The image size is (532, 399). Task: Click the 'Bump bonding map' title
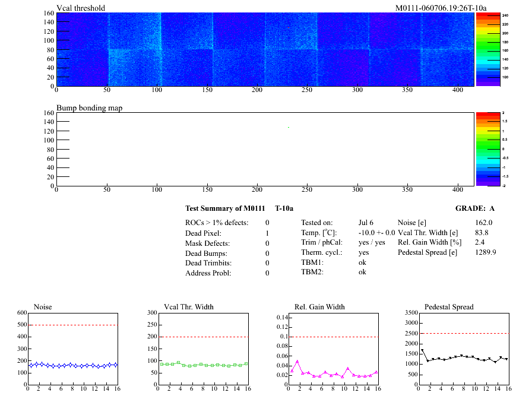(x=89, y=108)
